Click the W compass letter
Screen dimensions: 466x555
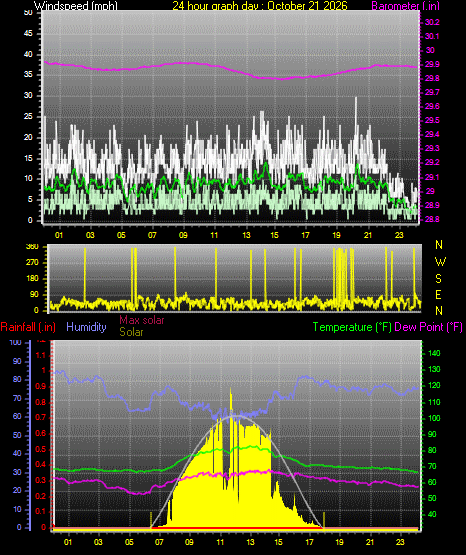[440, 262]
